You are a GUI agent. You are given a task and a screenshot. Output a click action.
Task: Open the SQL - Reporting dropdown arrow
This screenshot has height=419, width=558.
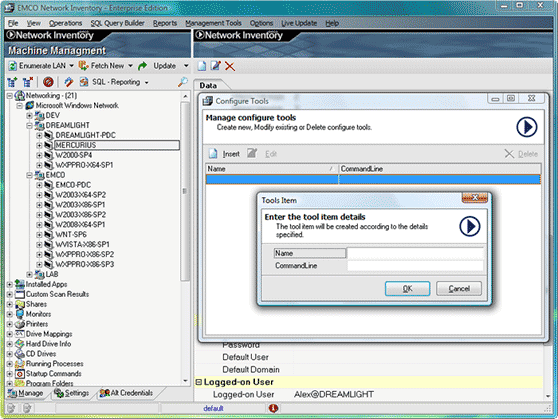coord(146,83)
